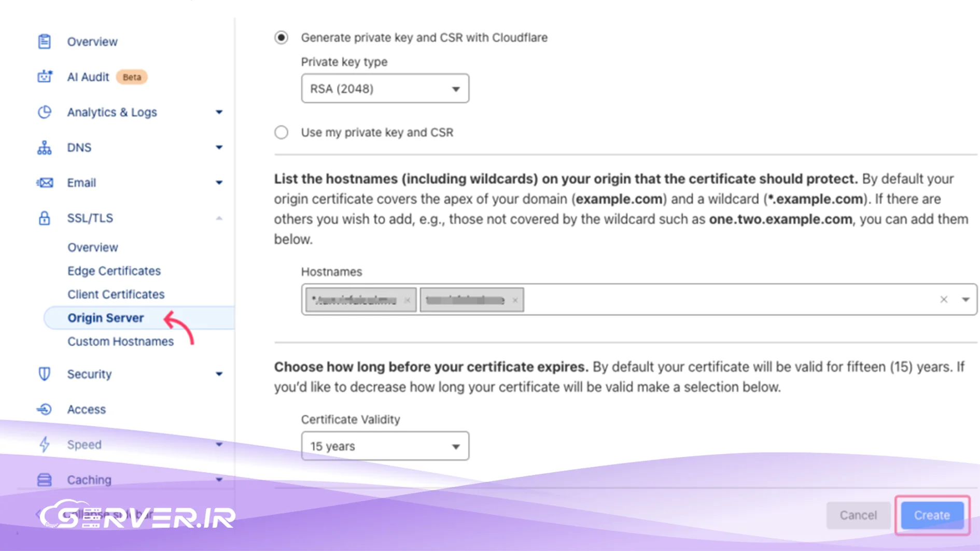The image size is (980, 551).
Task: Open the Private key type RSA (2048) dropdown
Action: point(385,89)
